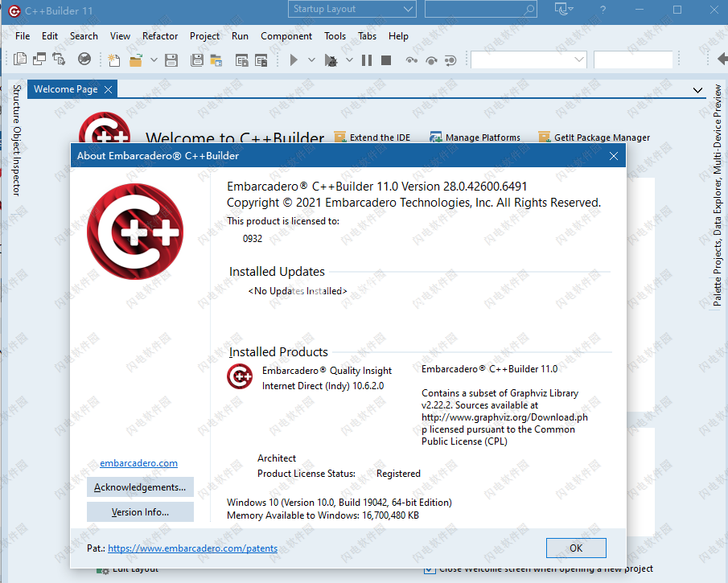Open the Search menu
The height and width of the screenshot is (583, 728).
84,36
